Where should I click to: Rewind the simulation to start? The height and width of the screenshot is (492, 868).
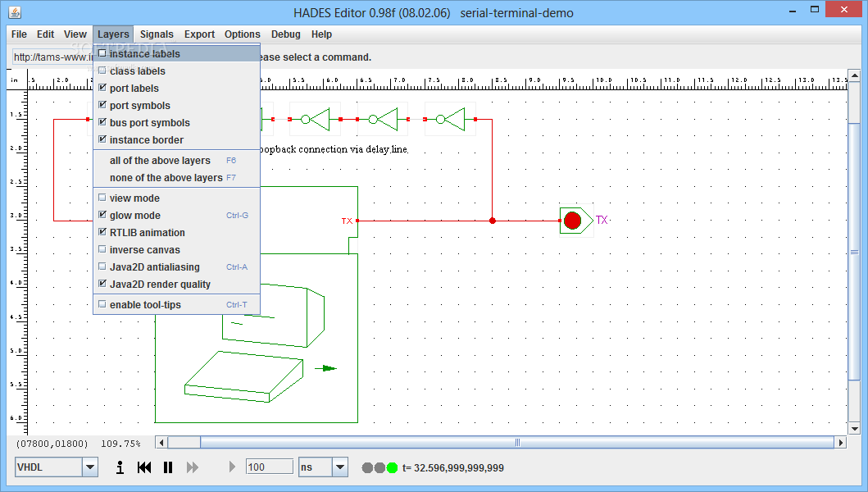tap(144, 467)
